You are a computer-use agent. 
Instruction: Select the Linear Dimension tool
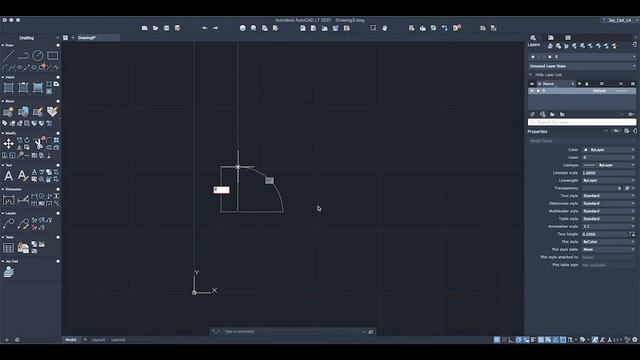(x=9, y=200)
